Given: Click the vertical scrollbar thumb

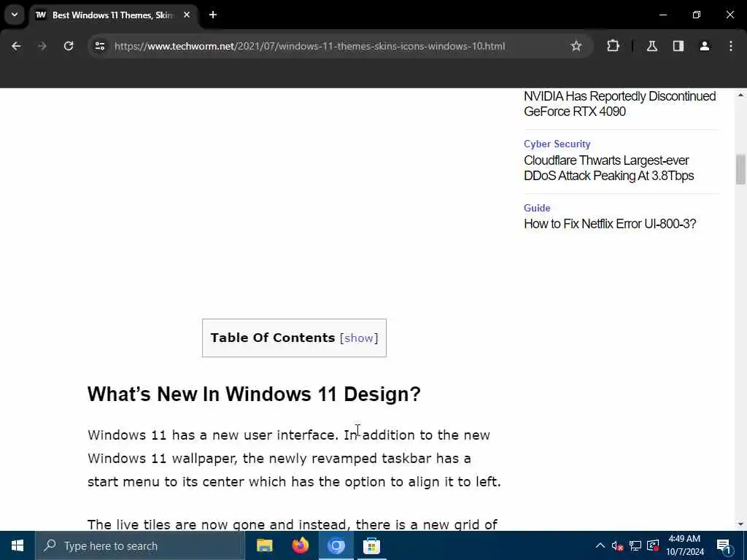Looking at the screenshot, I should [740, 169].
